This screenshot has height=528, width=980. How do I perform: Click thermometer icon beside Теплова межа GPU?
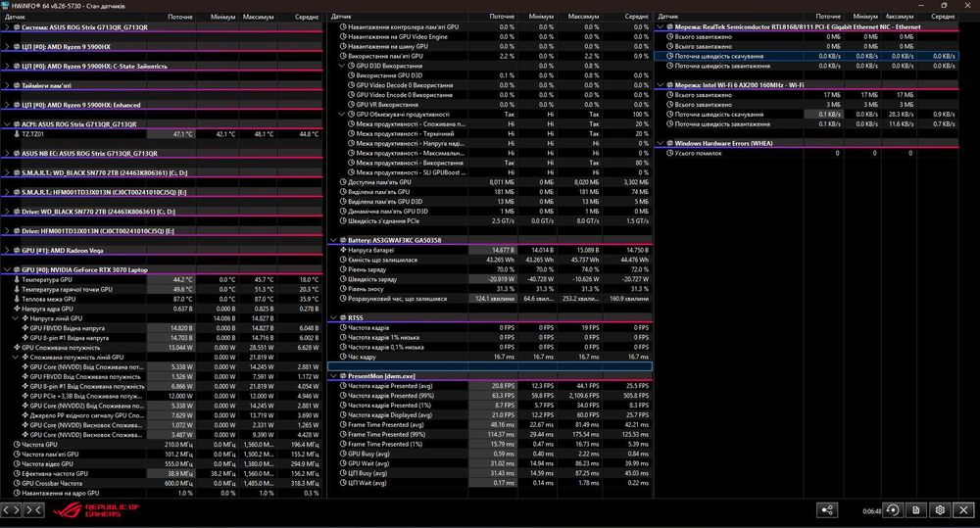[17, 300]
